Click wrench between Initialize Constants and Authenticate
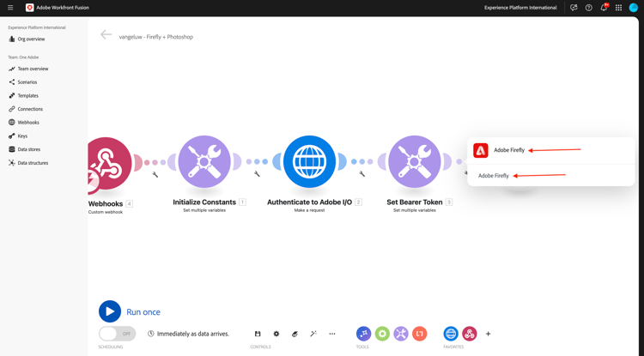The width and height of the screenshot is (644, 356). (257, 174)
